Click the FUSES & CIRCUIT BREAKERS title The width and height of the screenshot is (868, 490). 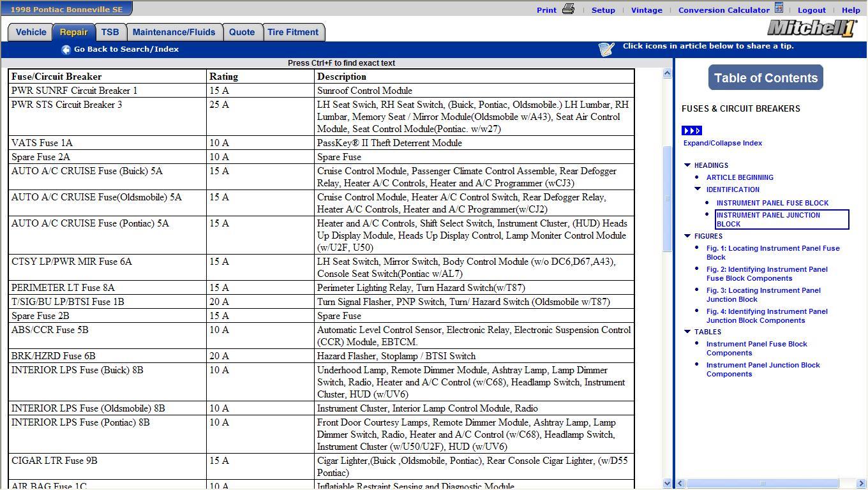point(741,108)
